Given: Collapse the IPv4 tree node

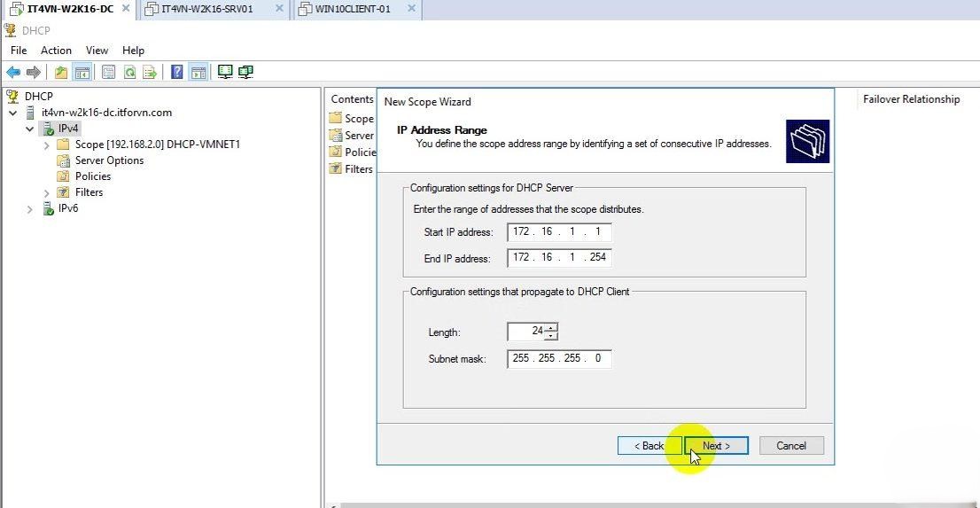Looking at the screenshot, I should point(30,129).
